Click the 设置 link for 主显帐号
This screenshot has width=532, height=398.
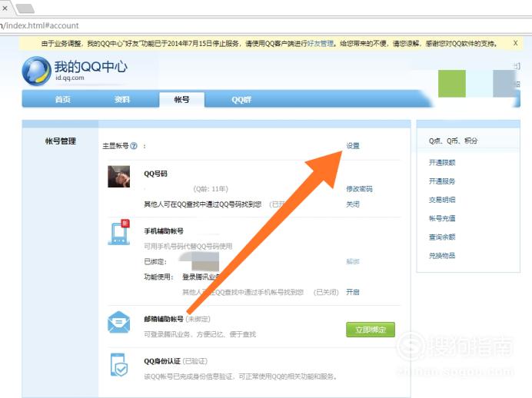coord(353,146)
